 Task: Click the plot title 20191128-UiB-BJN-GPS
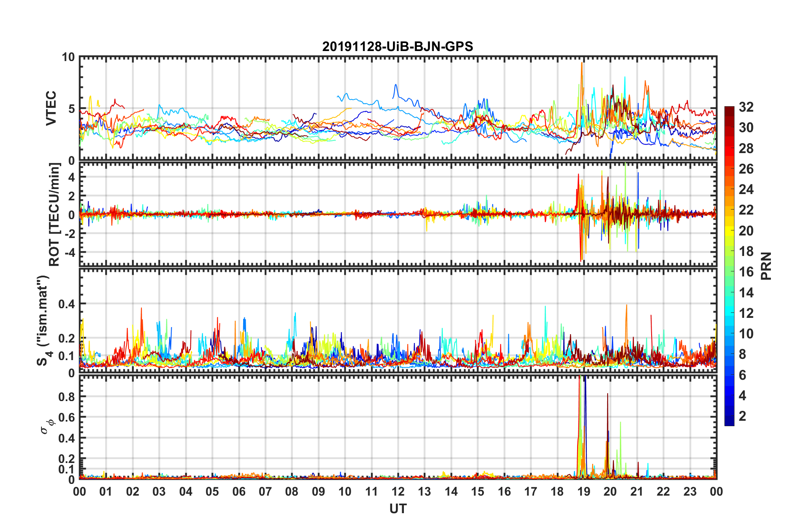point(398,46)
